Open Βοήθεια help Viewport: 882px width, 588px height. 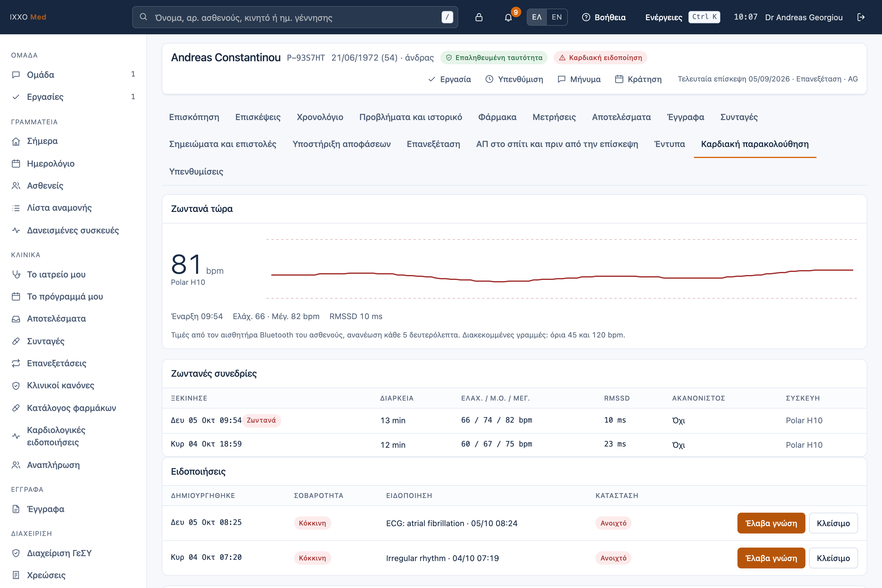point(604,17)
